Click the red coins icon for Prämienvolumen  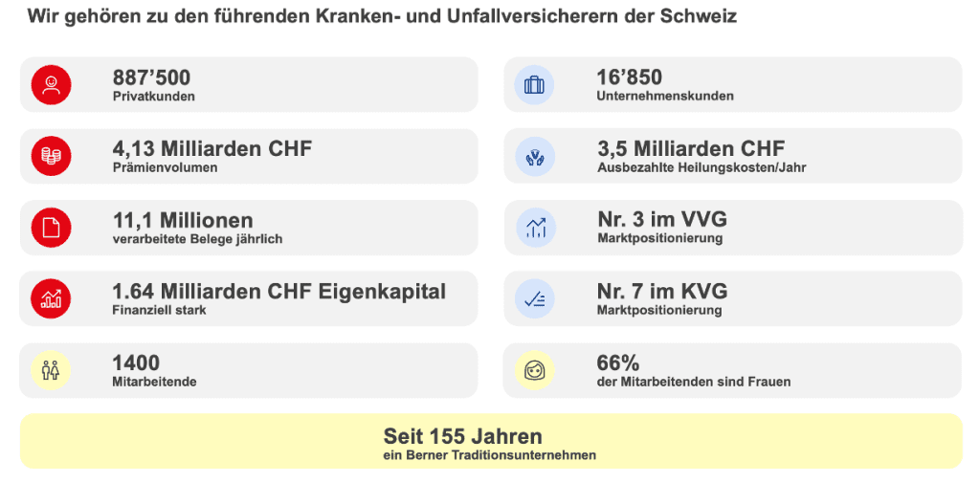click(x=51, y=156)
